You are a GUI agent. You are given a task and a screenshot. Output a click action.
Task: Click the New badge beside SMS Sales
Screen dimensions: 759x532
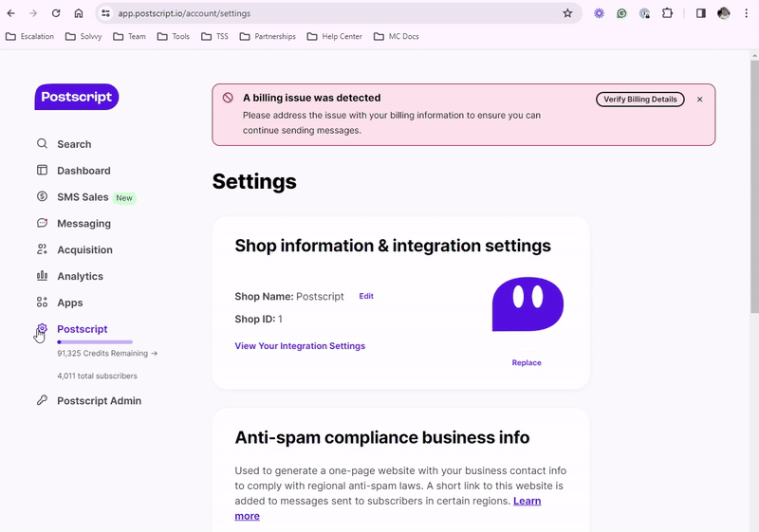[124, 198]
